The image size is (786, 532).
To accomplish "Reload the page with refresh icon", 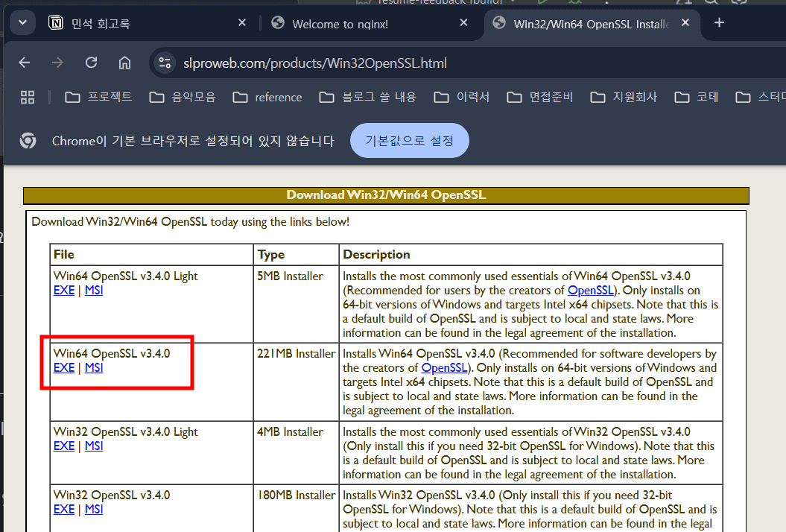I will click(x=91, y=63).
